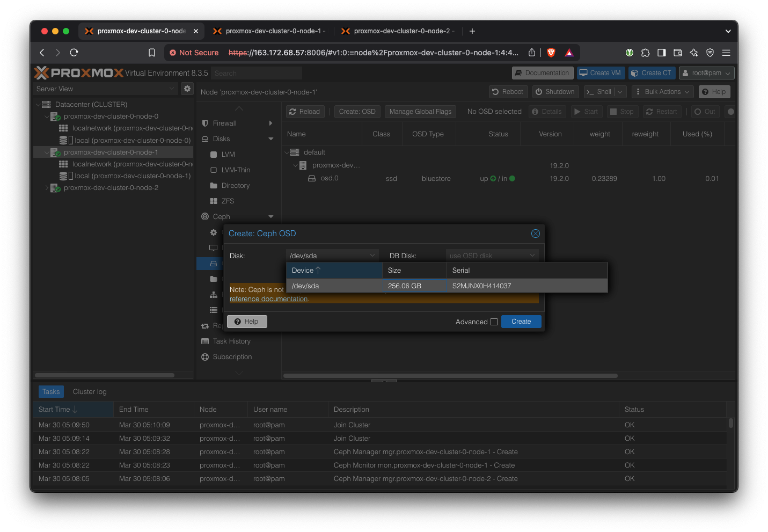Close the Create: Ceph OSD dialog
This screenshot has width=768, height=532.
tap(535, 234)
